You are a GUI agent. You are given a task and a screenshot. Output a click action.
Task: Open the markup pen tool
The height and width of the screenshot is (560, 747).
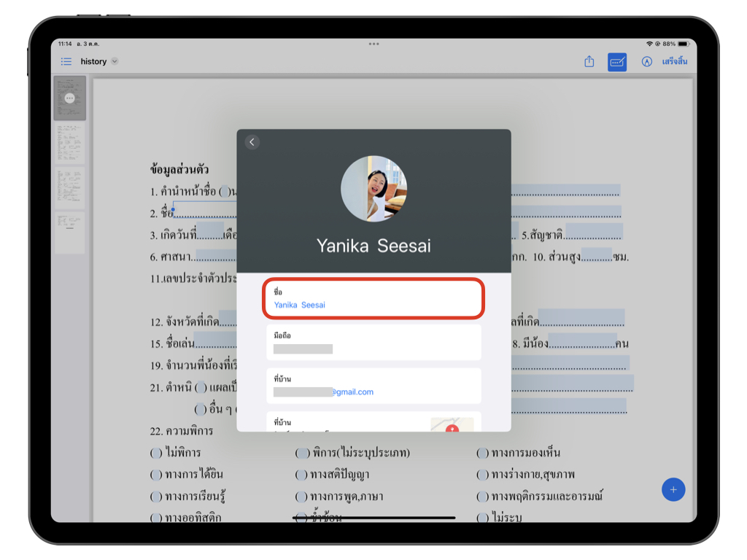point(646,62)
